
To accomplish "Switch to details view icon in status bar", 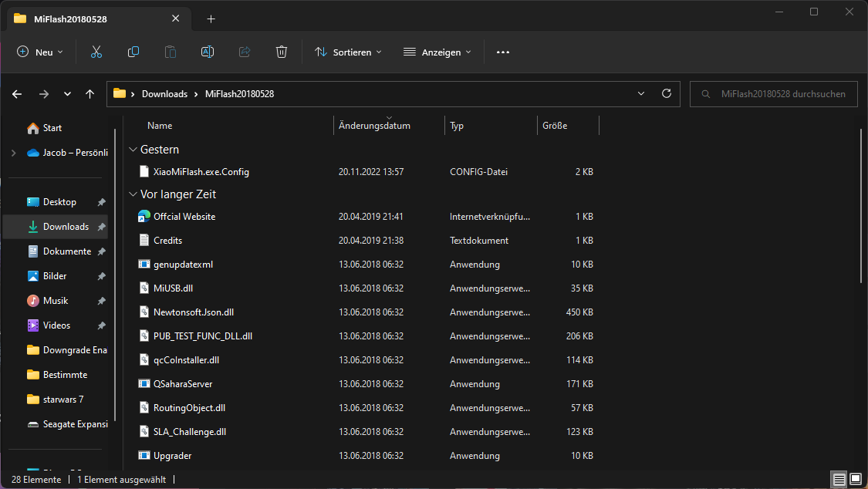I will pyautogui.click(x=838, y=480).
